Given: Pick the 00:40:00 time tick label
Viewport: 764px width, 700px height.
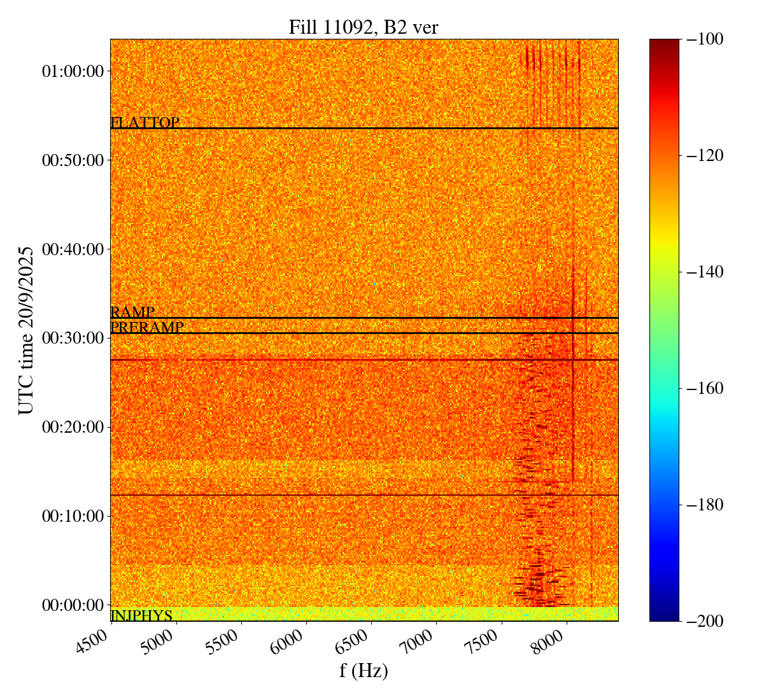Looking at the screenshot, I should [x=73, y=249].
